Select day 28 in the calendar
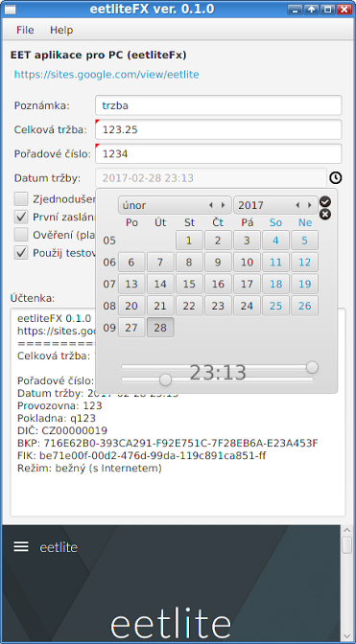The height and width of the screenshot is (644, 356). coord(160,328)
